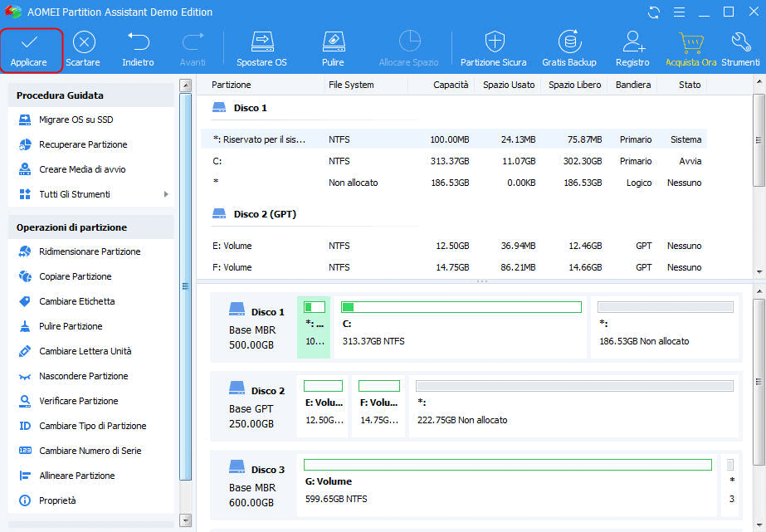Click the Applicare checkmark icon

(x=30, y=42)
